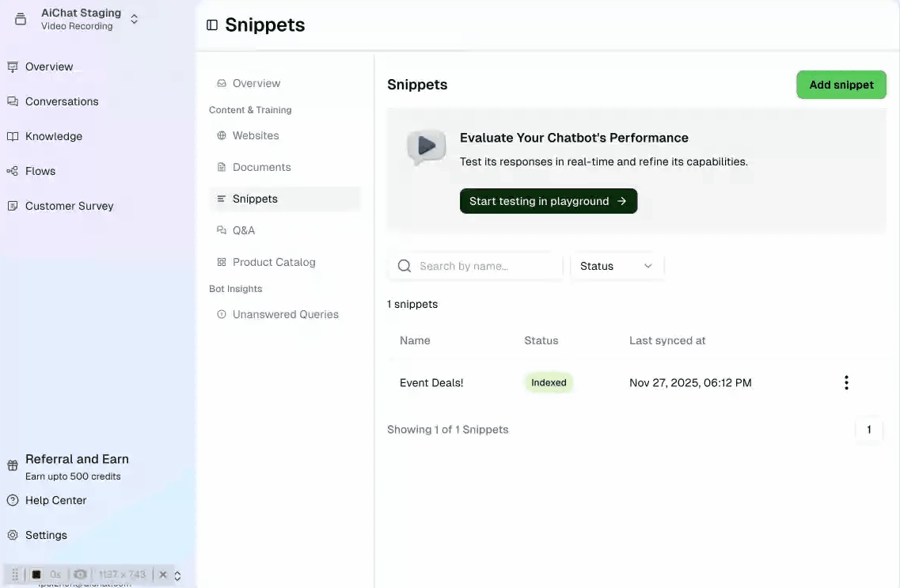Switch to the Snippets tab in secondary menu
Screen dimensions: 900x588
(x=255, y=199)
